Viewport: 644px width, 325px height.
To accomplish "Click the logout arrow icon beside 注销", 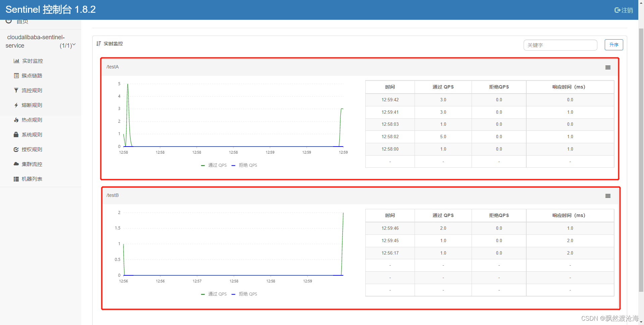I will pos(618,10).
